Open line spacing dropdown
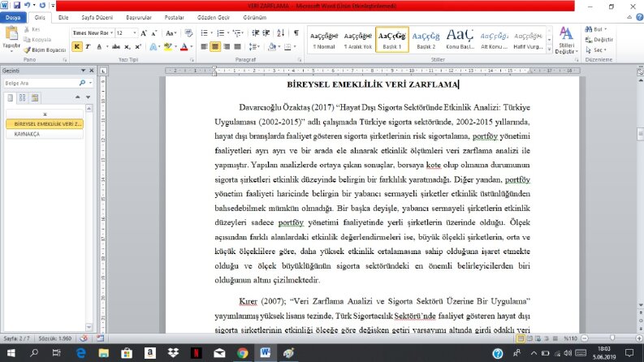This screenshot has height=362, width=644. 254,47
